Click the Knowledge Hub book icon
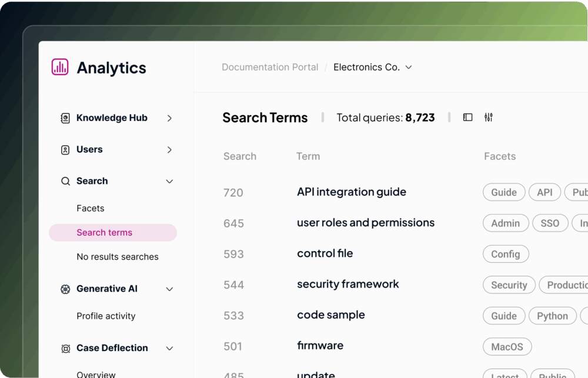Screen dimensions: 588x378 (x=65, y=118)
